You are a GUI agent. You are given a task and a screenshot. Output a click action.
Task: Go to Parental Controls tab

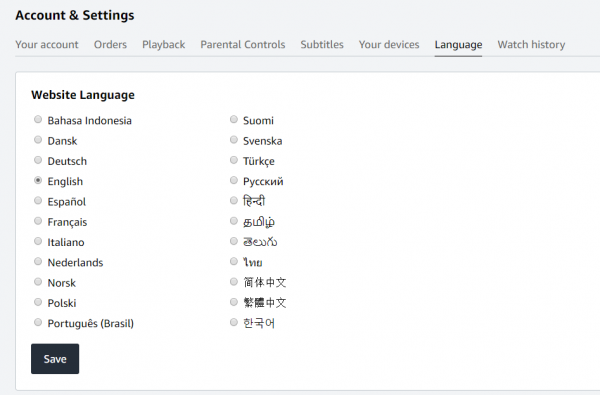click(x=243, y=44)
